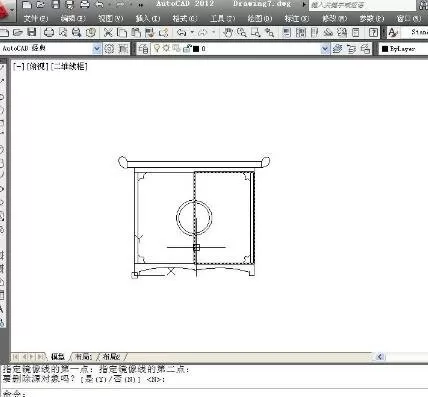The width and height of the screenshot is (428, 397).
Task: Select the Match Properties brush tool
Action: click(x=150, y=32)
